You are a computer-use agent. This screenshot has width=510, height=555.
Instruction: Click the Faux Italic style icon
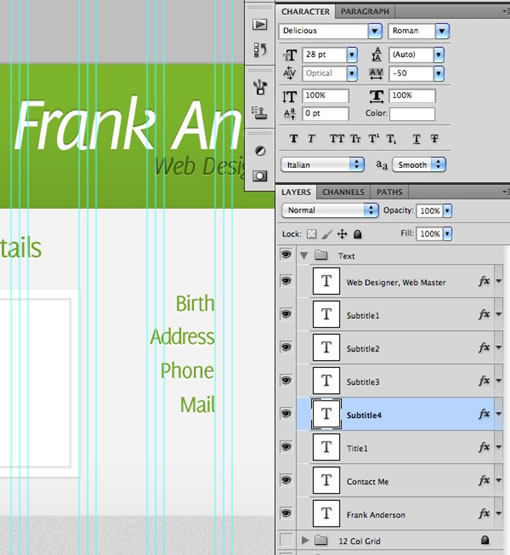[x=311, y=138]
